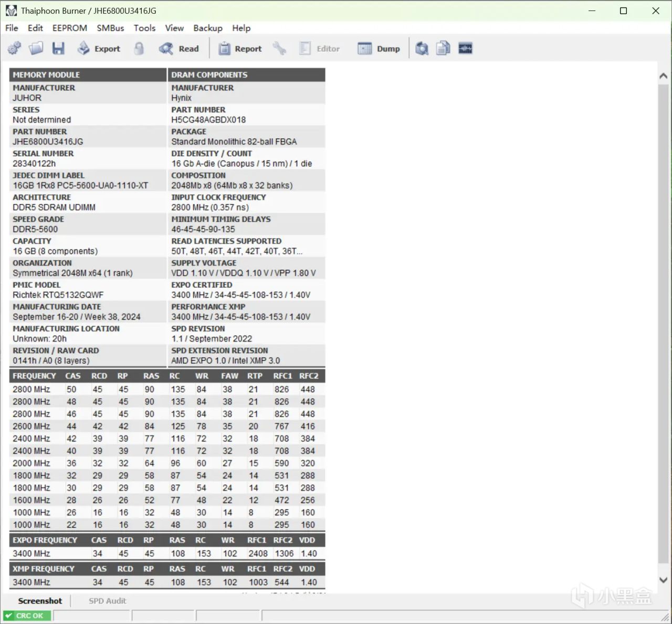Image resolution: width=672 pixels, height=624 pixels.
Task: Open the SMBus menu
Action: coord(110,28)
